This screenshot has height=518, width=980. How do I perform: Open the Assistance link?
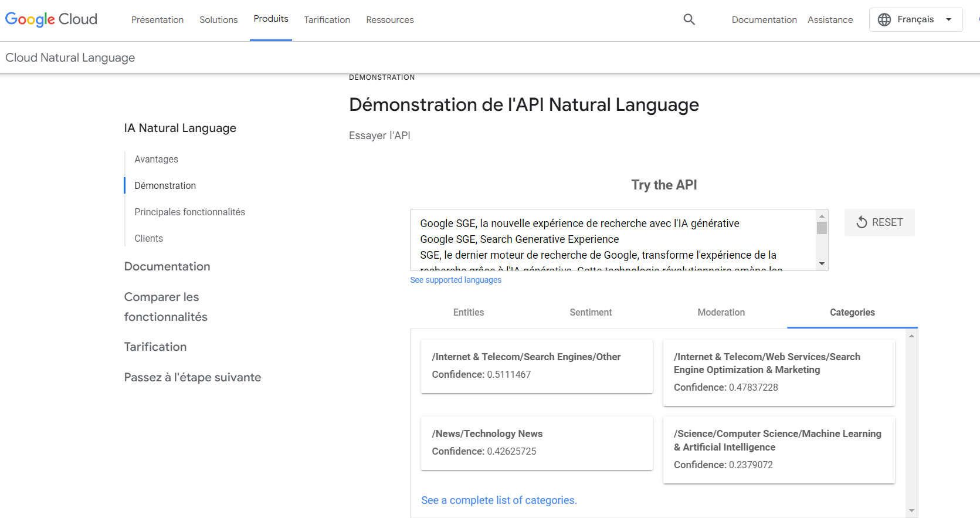click(830, 20)
